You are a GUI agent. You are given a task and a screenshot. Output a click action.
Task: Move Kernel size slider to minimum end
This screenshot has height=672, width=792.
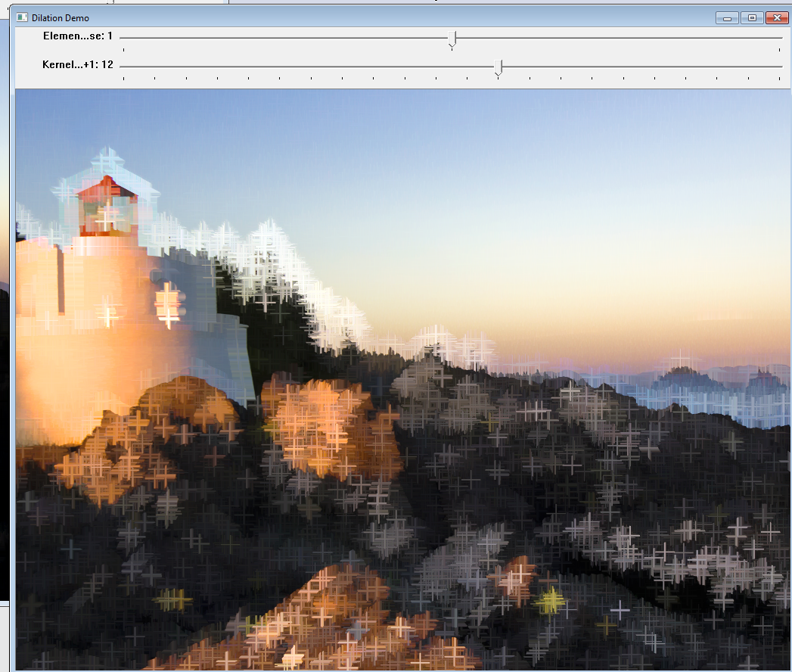(123, 67)
